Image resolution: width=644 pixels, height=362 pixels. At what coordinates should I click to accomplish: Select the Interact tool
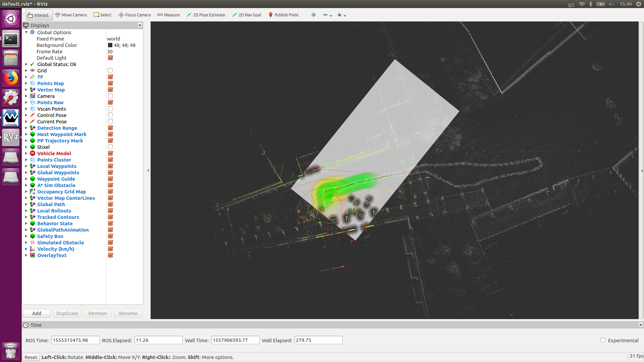(38, 15)
